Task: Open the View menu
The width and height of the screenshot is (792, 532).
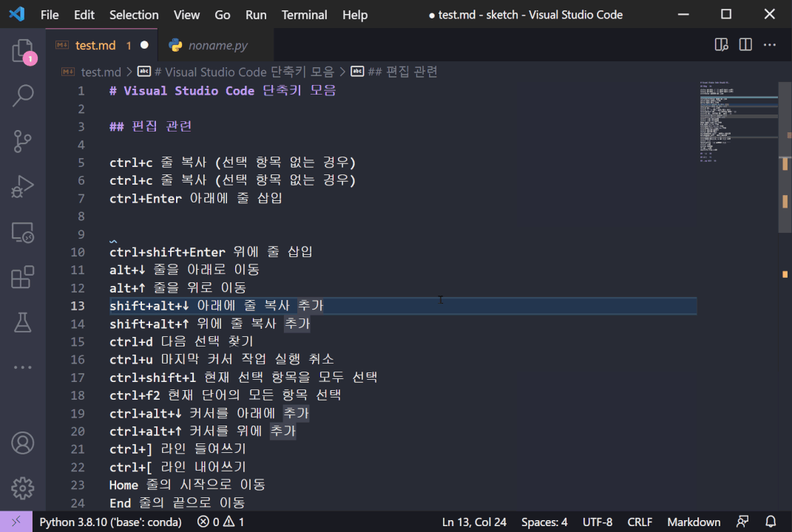Action: click(x=186, y=15)
